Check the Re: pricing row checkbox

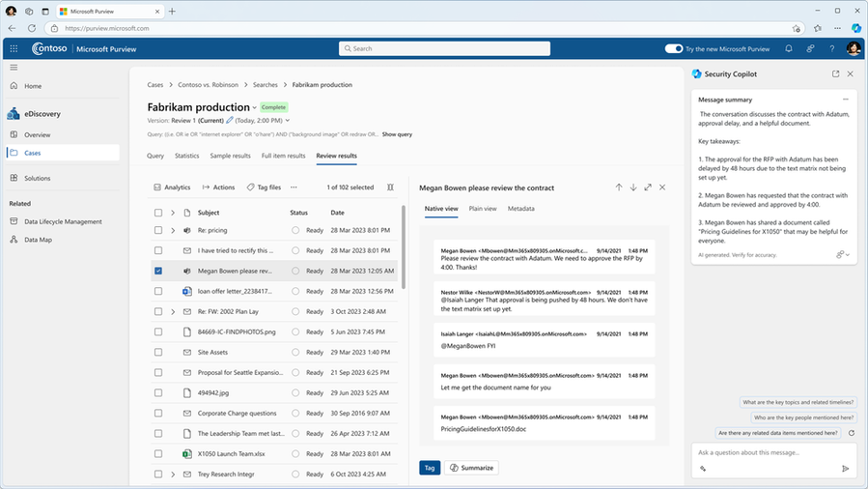[x=158, y=230]
